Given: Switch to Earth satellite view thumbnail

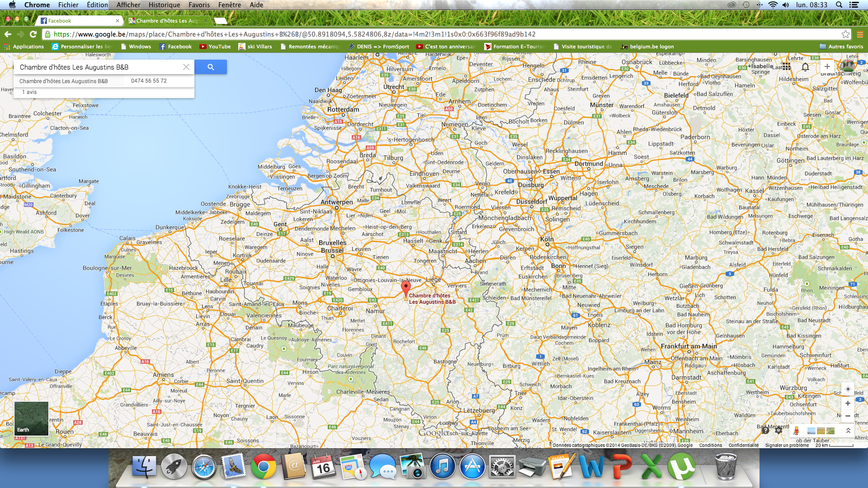Looking at the screenshot, I should (x=31, y=418).
